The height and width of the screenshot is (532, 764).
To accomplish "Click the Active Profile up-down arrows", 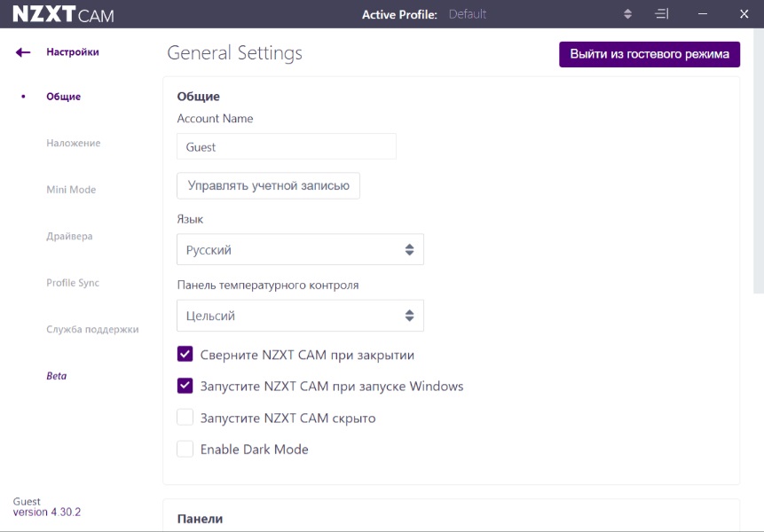I will (628, 14).
